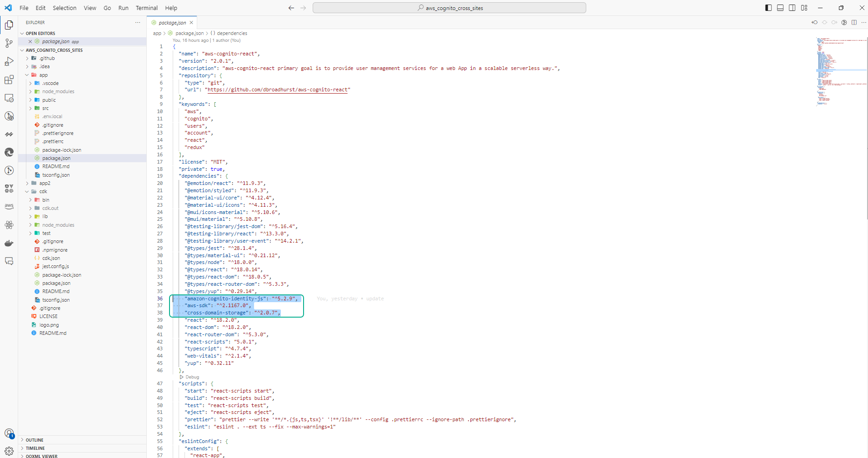The image size is (868, 458).
Task: Open the Docker view
Action: [9, 243]
